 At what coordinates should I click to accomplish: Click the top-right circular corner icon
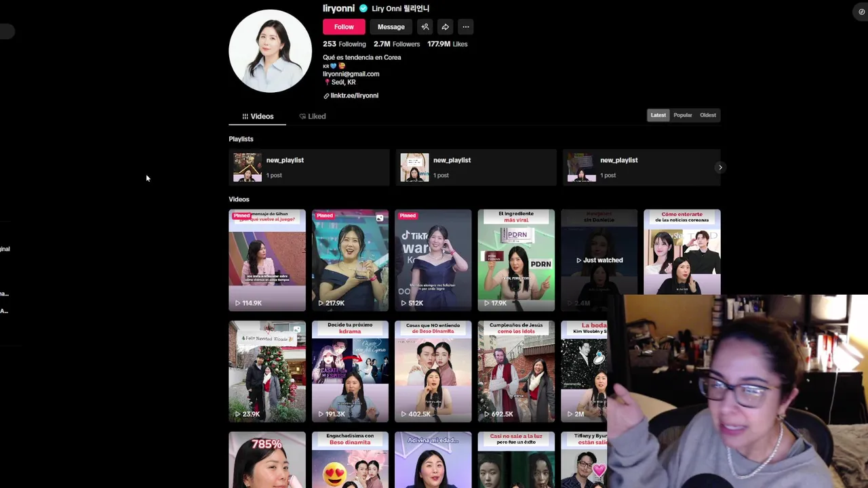click(x=861, y=12)
